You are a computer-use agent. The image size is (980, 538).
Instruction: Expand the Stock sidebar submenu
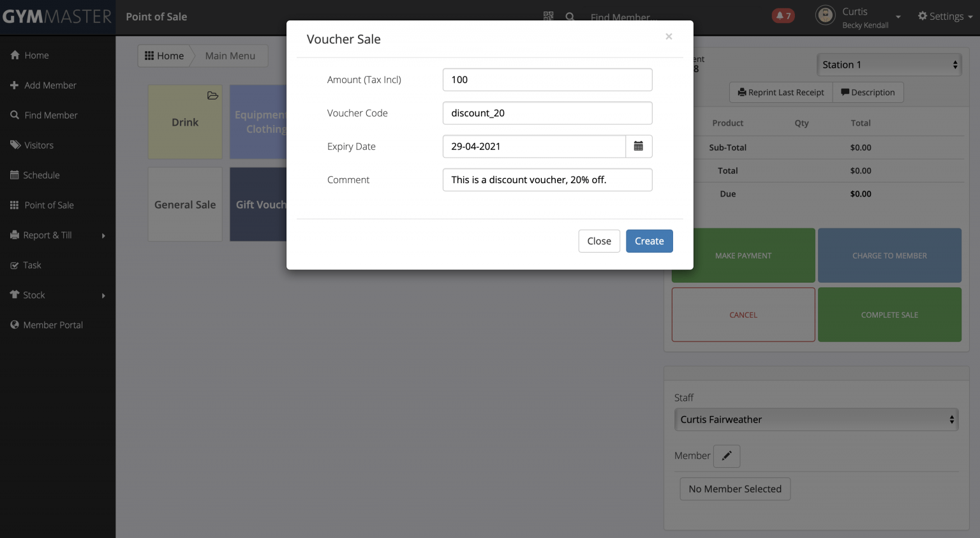coord(57,295)
